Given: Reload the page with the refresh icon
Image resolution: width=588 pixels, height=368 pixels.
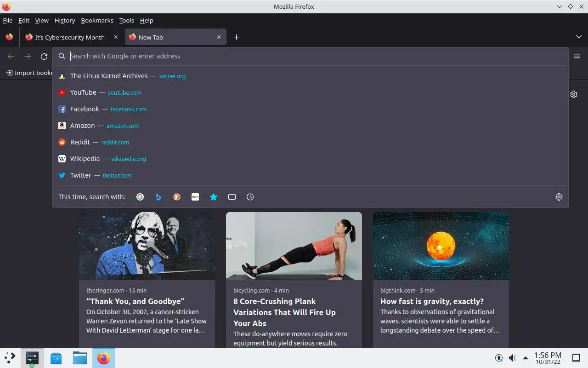Looking at the screenshot, I should [44, 56].
